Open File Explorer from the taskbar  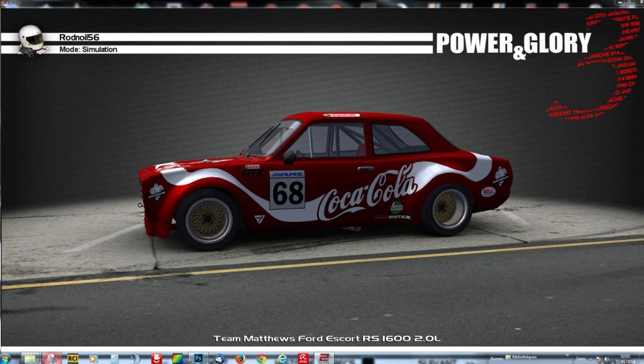tap(30, 358)
